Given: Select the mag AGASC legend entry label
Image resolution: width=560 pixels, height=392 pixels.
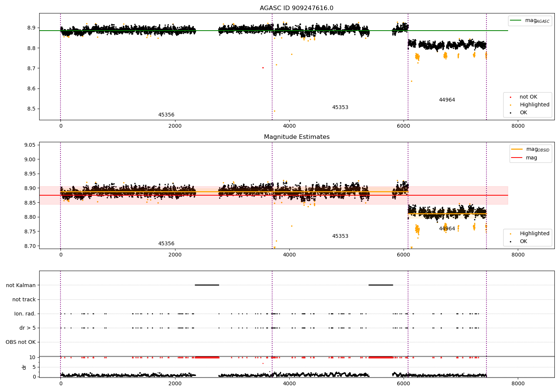Looking at the screenshot, I should point(537,21).
